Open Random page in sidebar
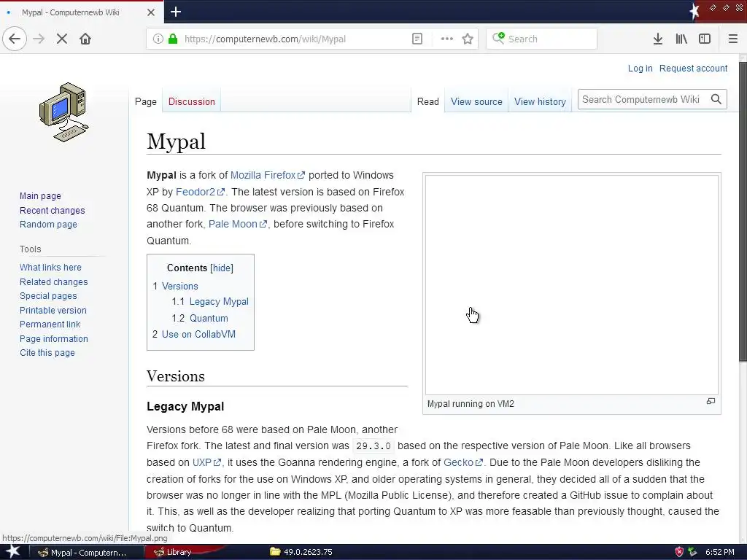This screenshot has width=747, height=560. (48, 225)
